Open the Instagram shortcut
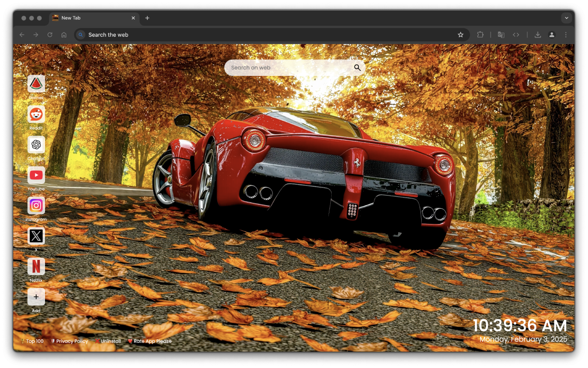The height and width of the screenshot is (368, 588). click(x=36, y=206)
